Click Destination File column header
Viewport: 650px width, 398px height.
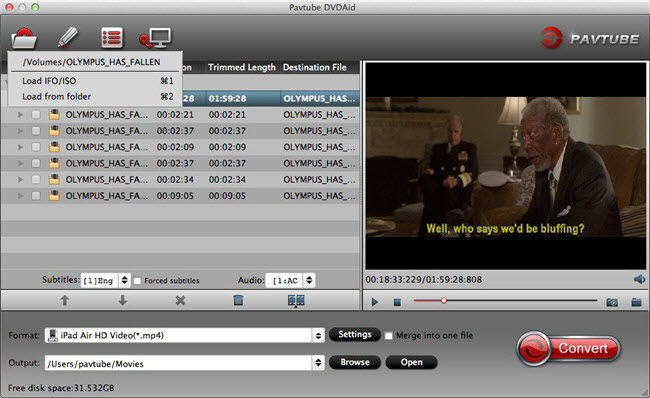tap(315, 67)
